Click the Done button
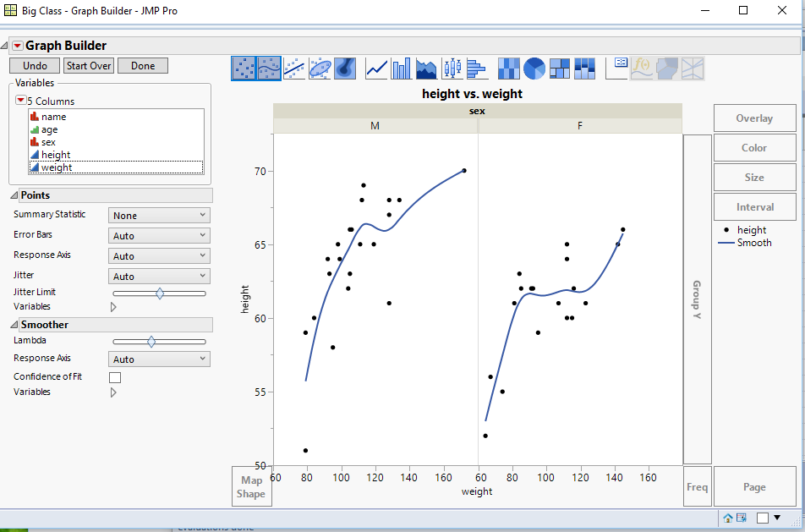 [143, 66]
